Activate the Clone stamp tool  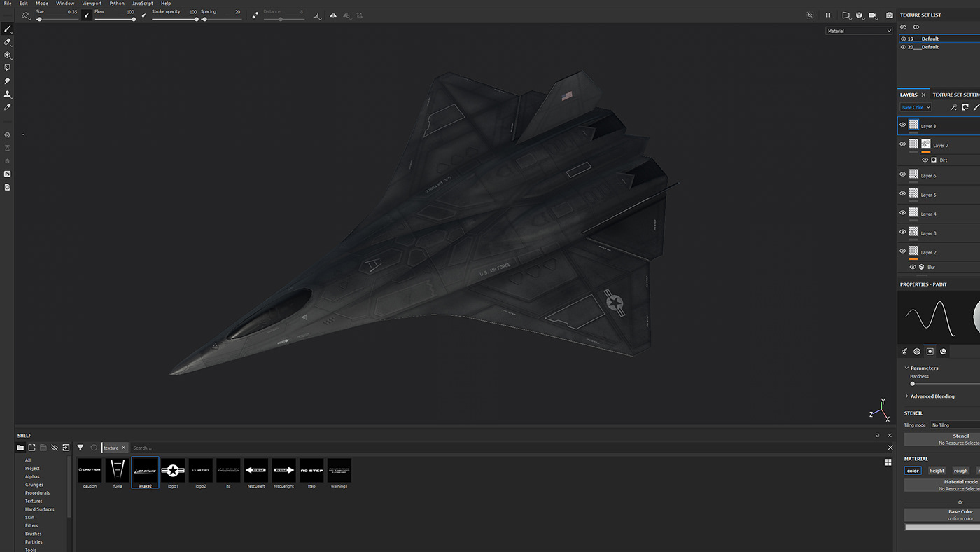(x=8, y=93)
